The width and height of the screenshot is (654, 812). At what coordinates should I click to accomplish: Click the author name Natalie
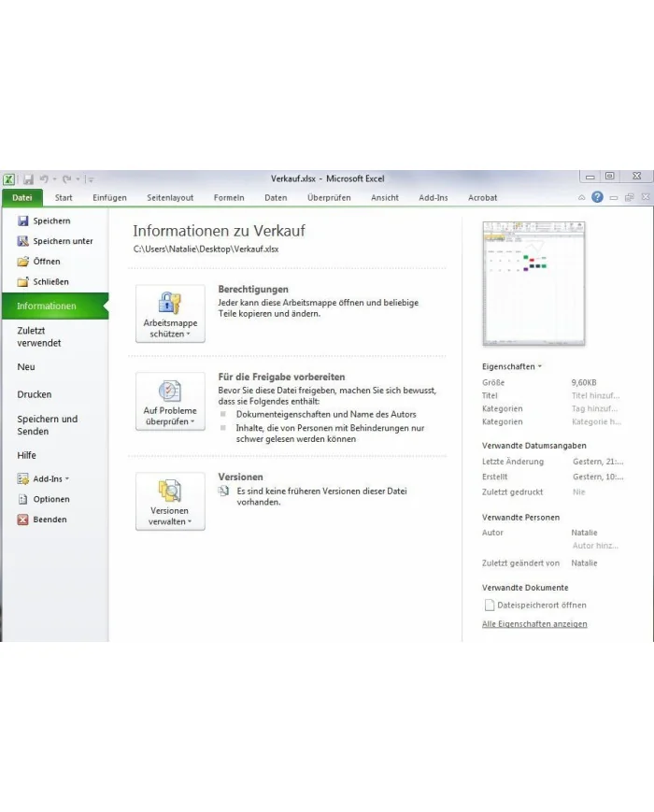point(584,533)
